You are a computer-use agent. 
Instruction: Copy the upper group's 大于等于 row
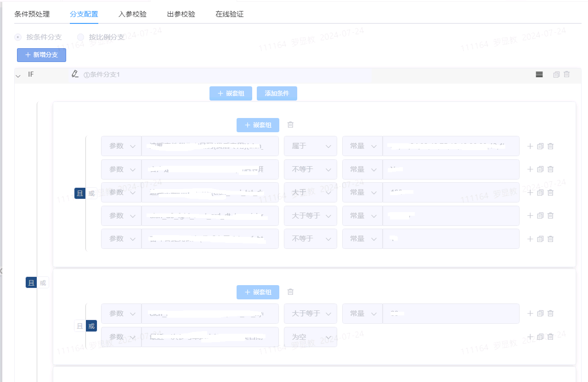point(540,216)
